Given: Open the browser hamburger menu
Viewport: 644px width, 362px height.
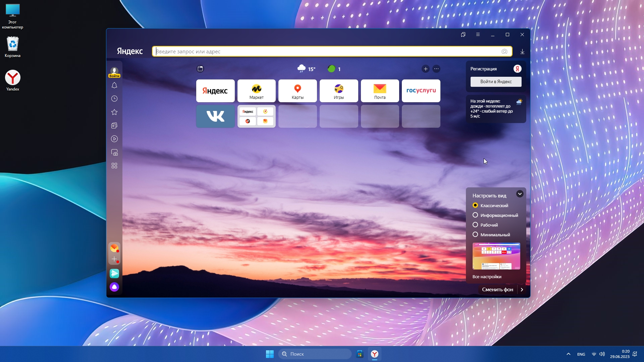Looking at the screenshot, I should 478,35.
